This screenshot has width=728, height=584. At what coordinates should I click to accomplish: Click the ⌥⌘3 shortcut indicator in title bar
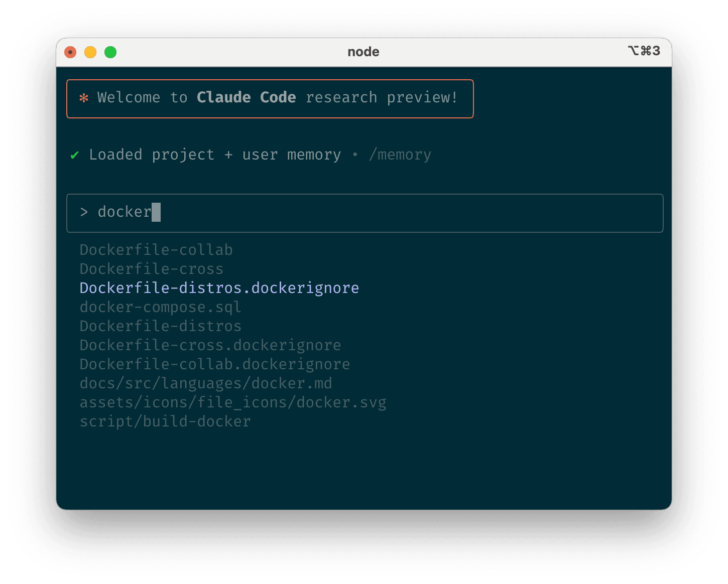(644, 51)
